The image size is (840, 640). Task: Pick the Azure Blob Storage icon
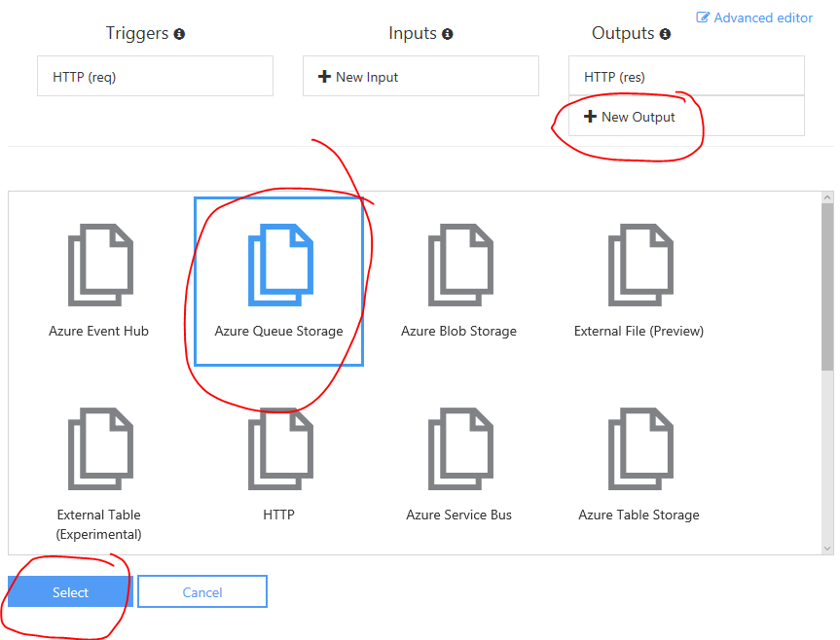click(x=459, y=266)
